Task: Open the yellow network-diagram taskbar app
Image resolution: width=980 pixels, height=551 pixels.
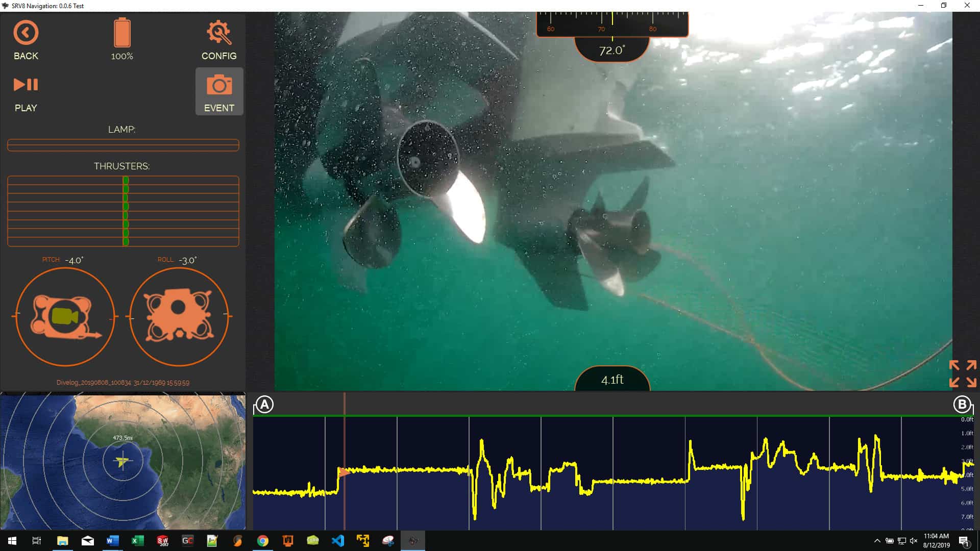Action: [x=363, y=541]
